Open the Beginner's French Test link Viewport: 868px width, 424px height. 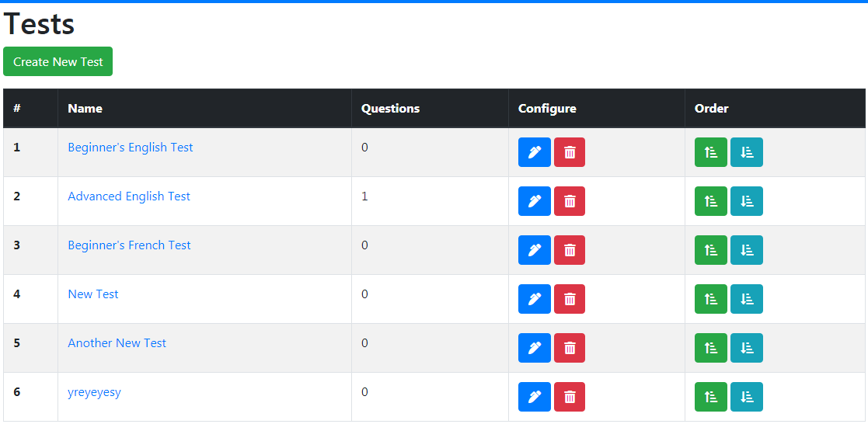(129, 245)
